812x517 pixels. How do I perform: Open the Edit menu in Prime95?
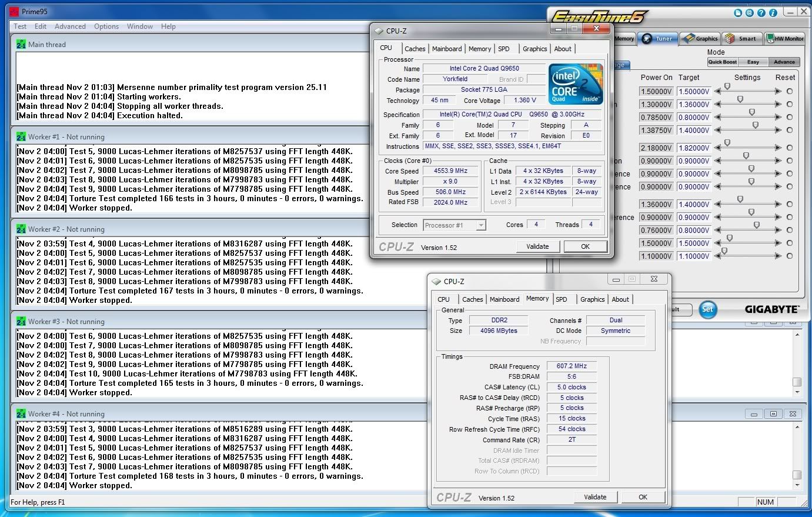coord(41,26)
